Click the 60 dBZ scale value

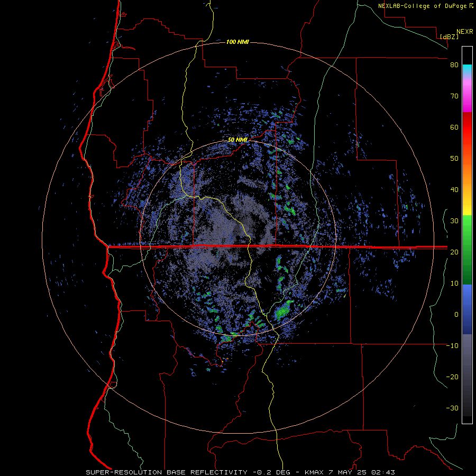tap(454, 127)
